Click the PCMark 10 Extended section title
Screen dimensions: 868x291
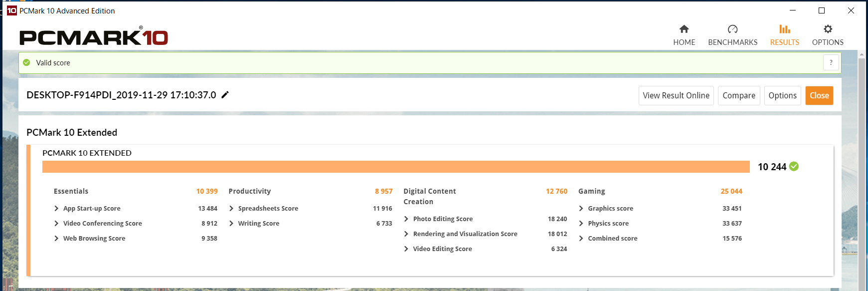coord(72,132)
